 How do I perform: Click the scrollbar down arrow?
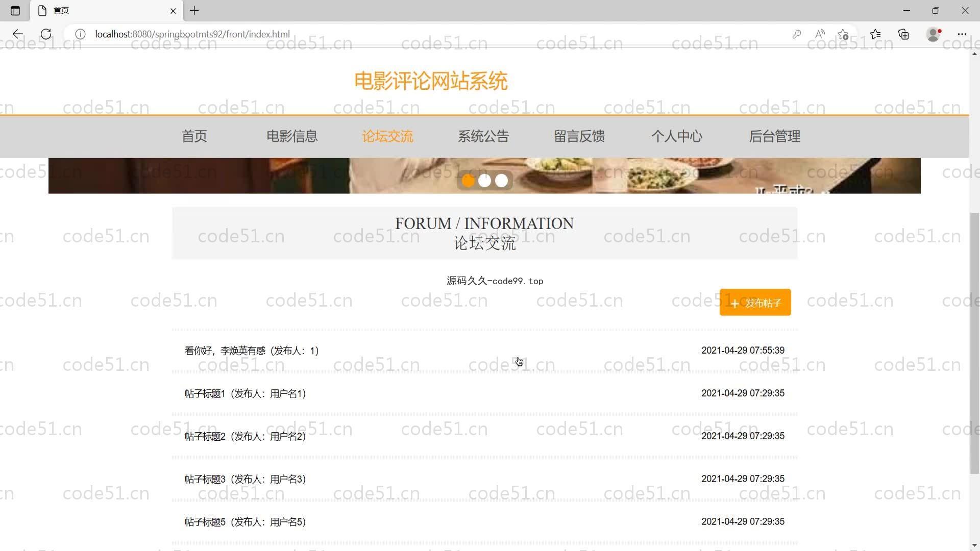[x=974, y=545]
